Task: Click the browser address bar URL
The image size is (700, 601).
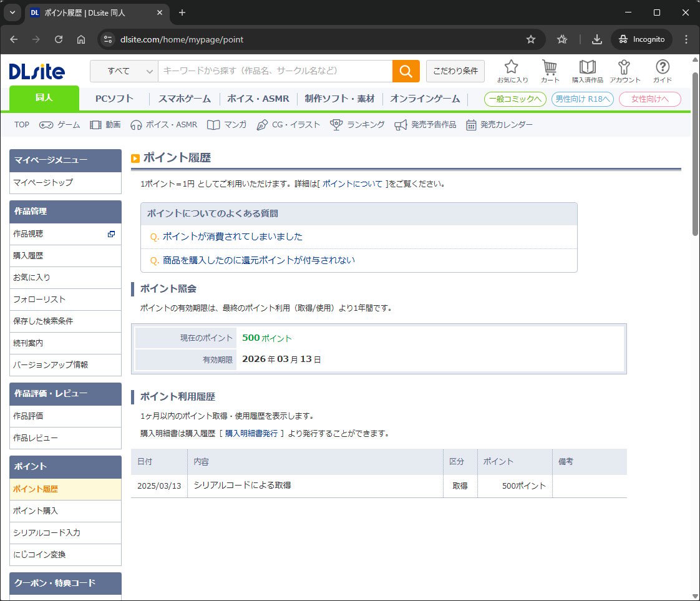Action: 182,39
